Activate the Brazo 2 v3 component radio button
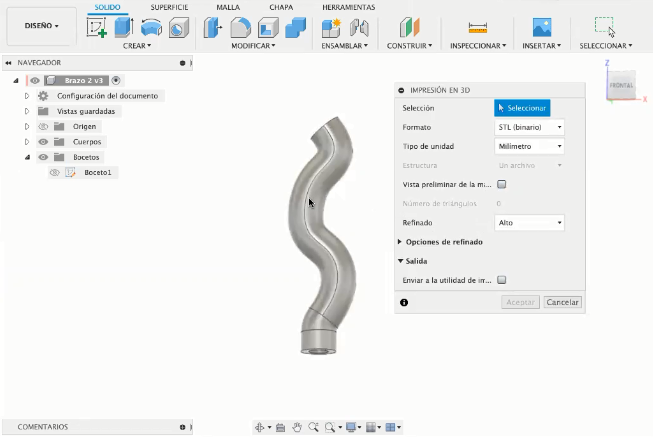The width and height of the screenshot is (653, 437). tap(116, 80)
